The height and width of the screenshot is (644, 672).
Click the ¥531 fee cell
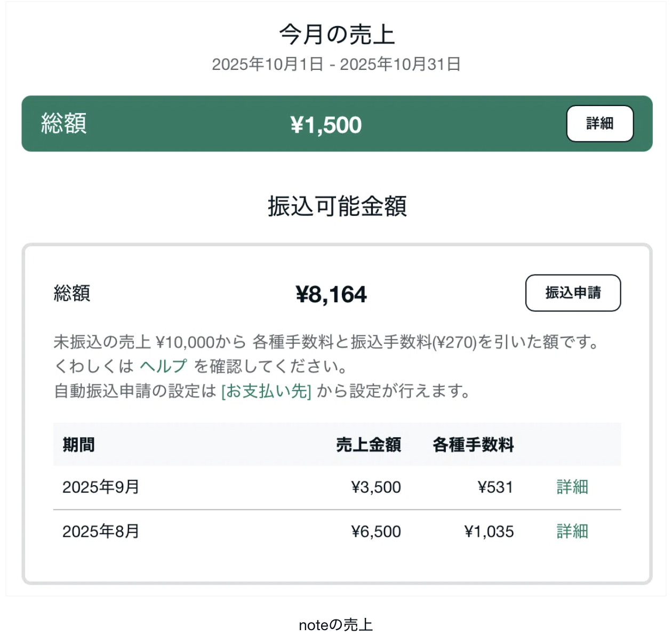coord(495,487)
